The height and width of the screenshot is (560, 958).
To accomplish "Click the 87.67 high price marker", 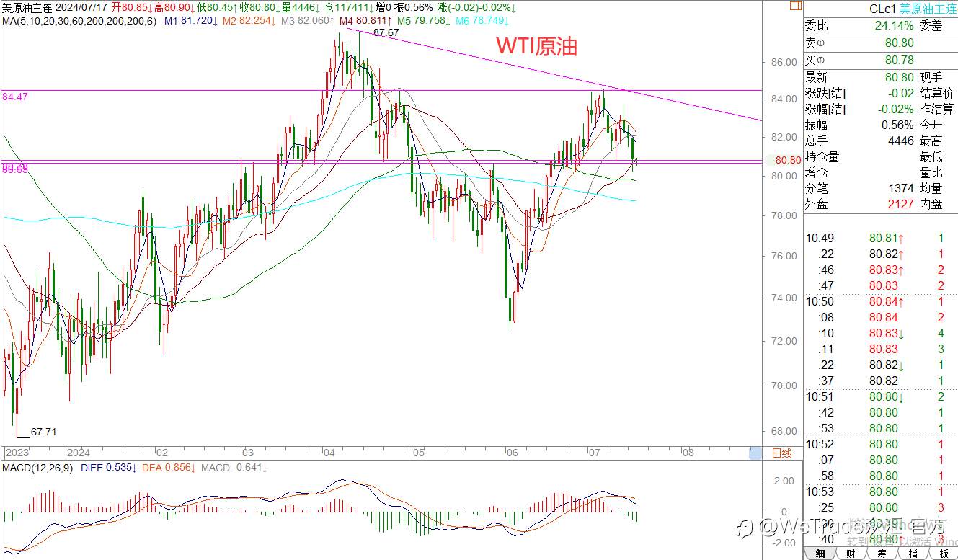I will [386, 33].
